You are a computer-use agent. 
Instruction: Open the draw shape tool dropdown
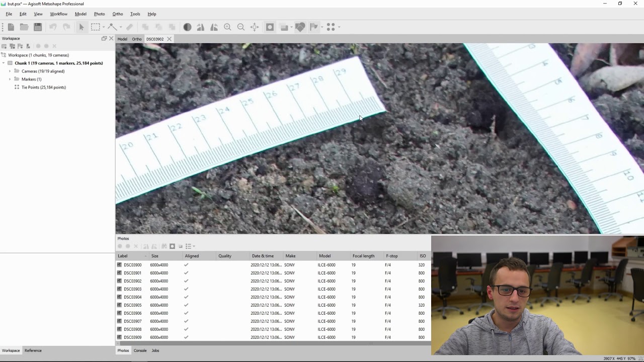point(121,27)
